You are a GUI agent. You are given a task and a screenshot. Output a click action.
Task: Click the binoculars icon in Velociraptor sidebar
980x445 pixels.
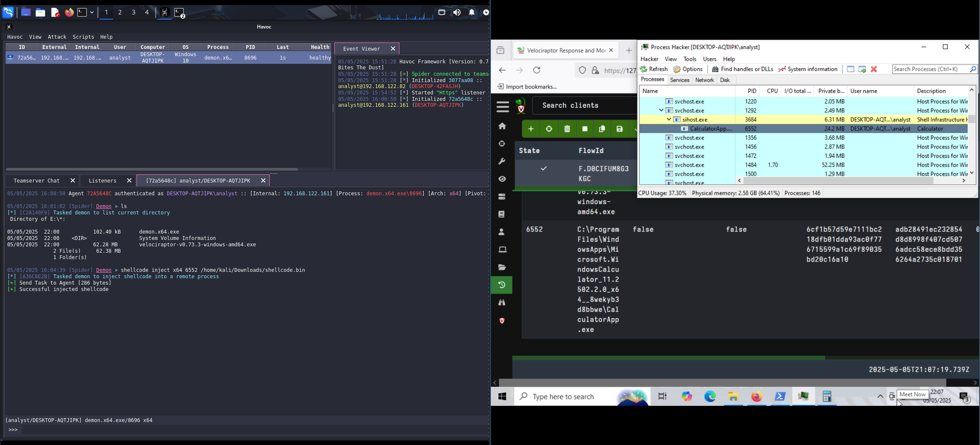502,302
